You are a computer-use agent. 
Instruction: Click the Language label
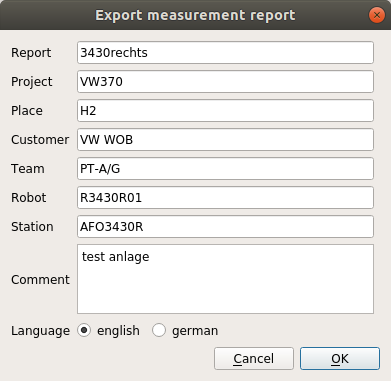[x=40, y=331]
